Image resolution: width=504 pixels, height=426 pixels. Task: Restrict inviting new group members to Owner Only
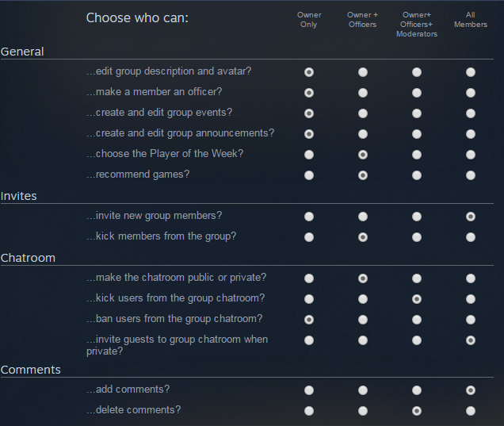309,217
